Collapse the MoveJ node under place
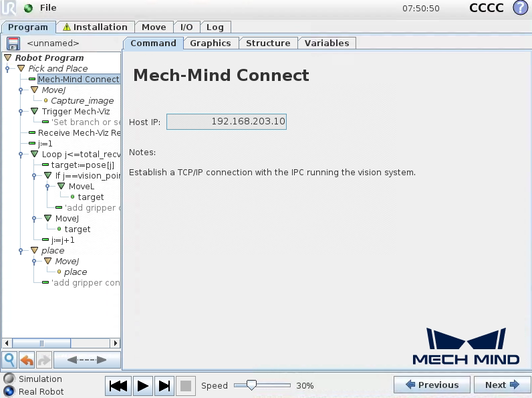 (48, 261)
